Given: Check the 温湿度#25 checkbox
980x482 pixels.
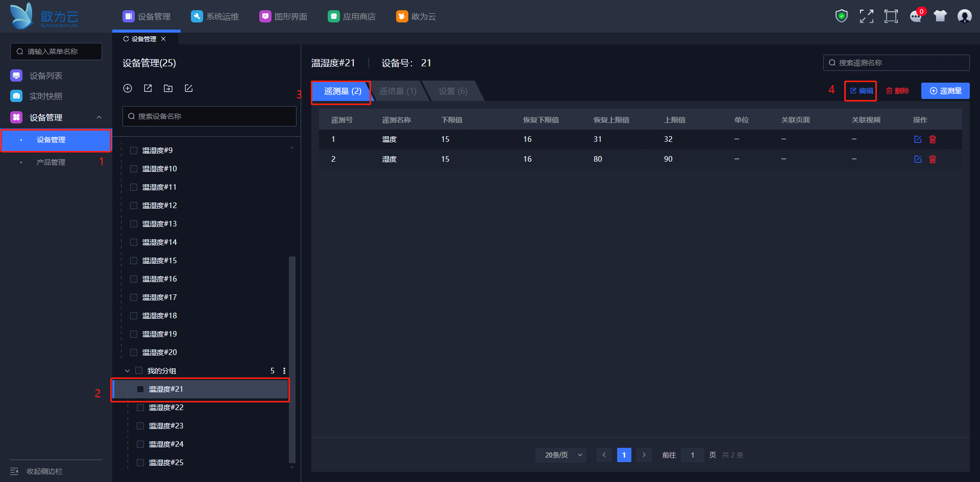Looking at the screenshot, I should pos(140,463).
